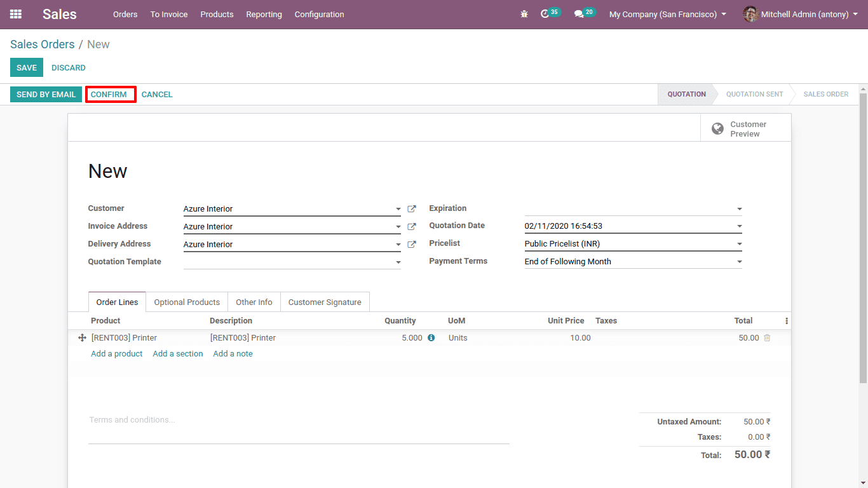Open the To Invoice menu
Screen dimensions: 868x488
tap(169, 14)
